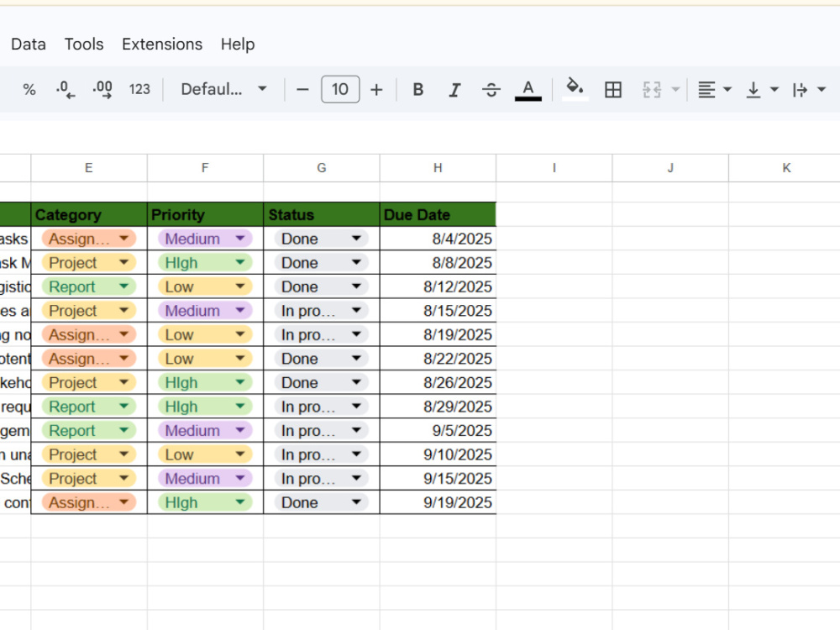This screenshot has height=630, width=840.
Task: Select due date cell 8/22/2025
Action: click(x=438, y=359)
